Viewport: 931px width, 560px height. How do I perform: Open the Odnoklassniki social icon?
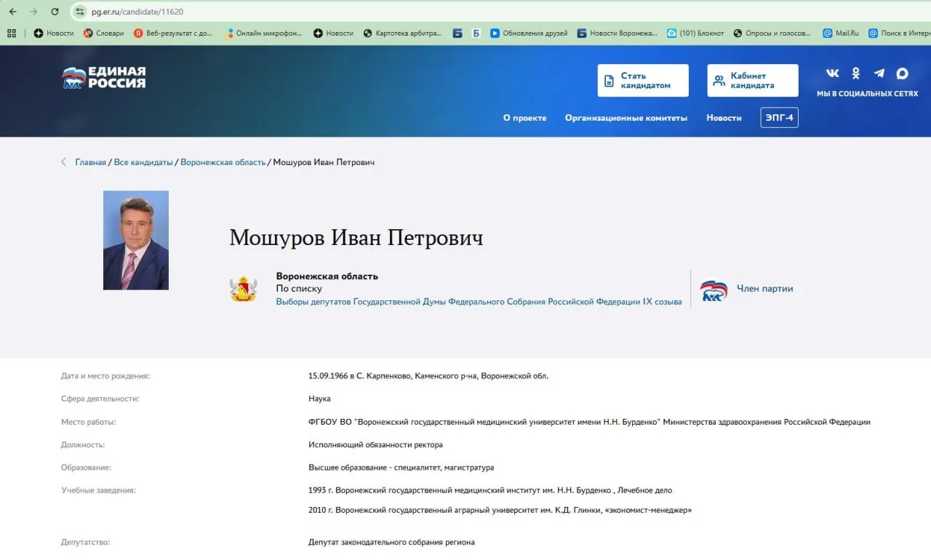[855, 73]
